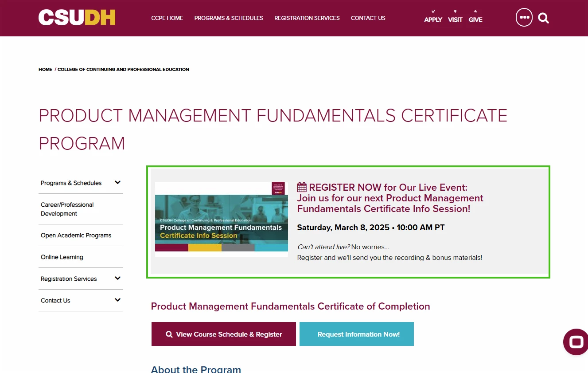Open the search magnifier icon in header
588x373 pixels.
[x=543, y=18]
